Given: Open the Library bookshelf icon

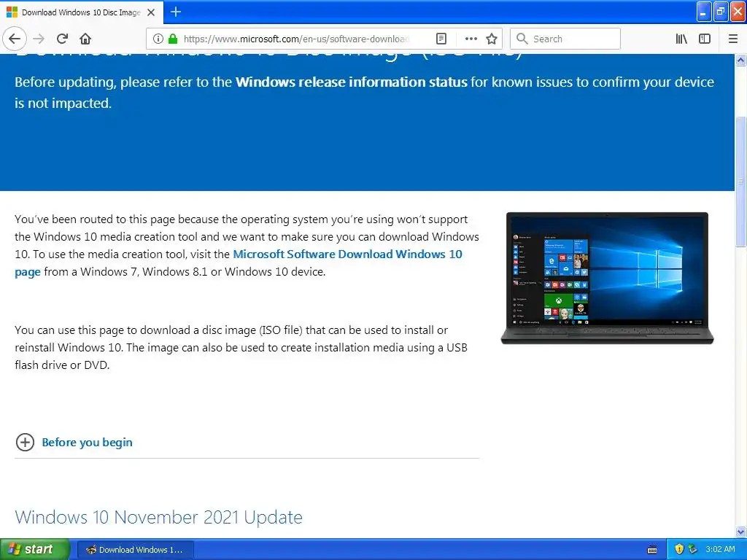Looking at the screenshot, I should click(681, 39).
